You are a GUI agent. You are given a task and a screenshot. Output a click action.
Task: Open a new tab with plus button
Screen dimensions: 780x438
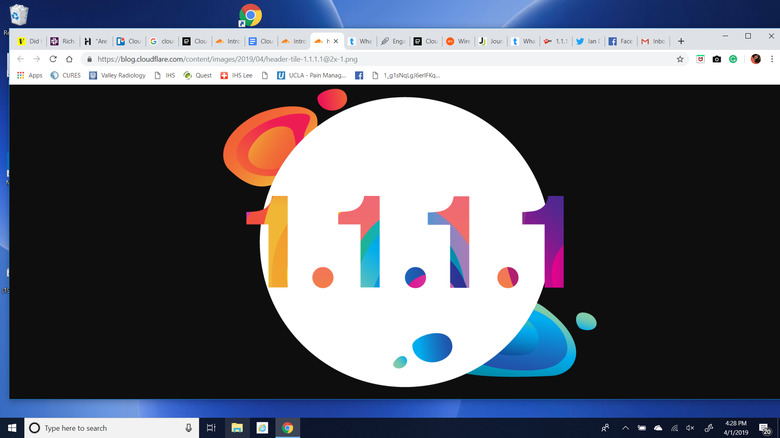[681, 41]
